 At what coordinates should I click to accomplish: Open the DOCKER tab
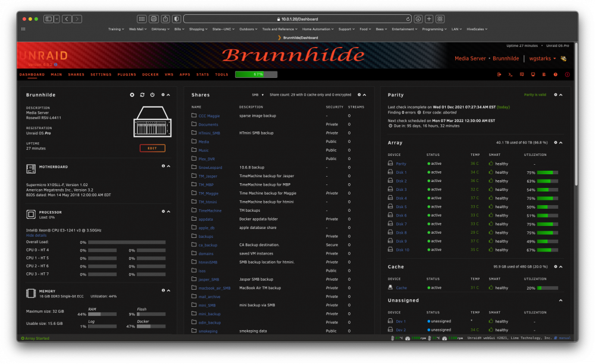coord(151,75)
